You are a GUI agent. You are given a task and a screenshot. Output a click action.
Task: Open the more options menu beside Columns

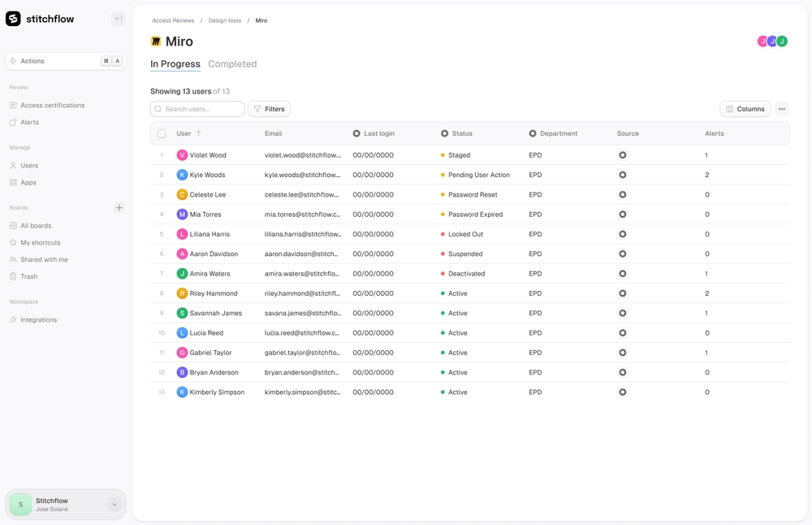click(780, 108)
